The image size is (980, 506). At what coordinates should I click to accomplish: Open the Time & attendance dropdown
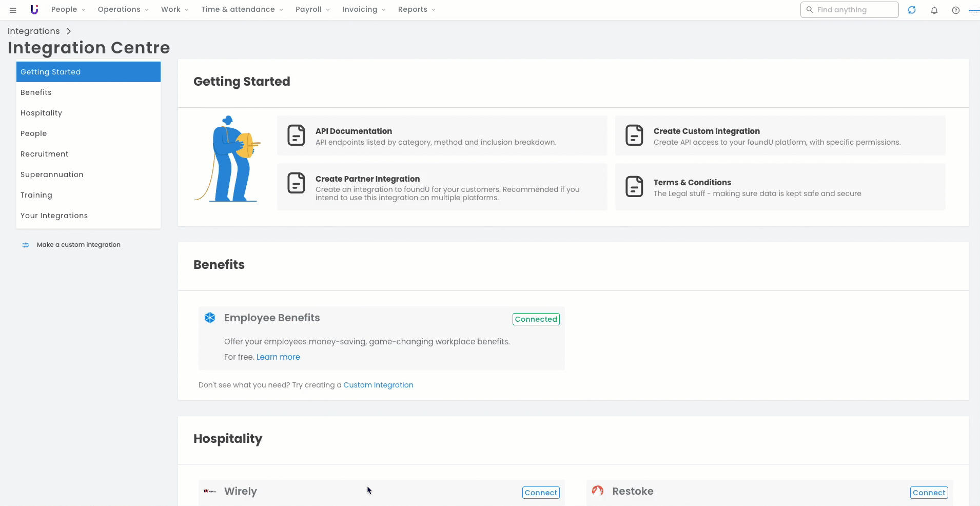242,10
